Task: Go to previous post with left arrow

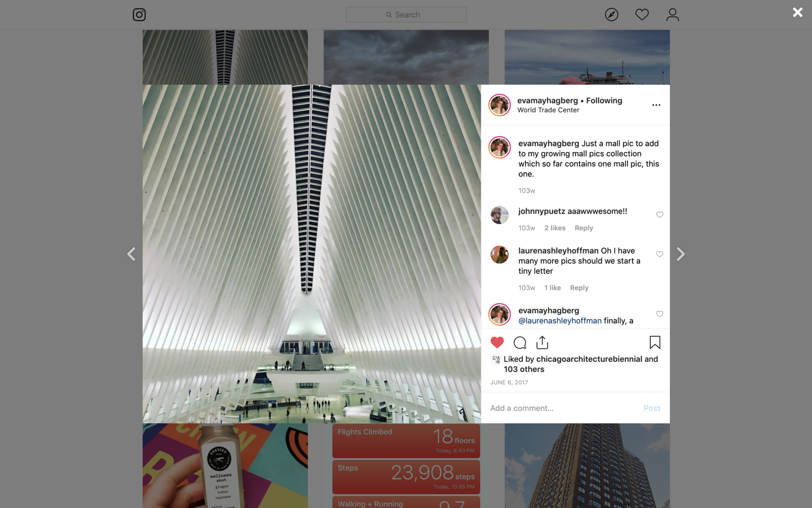Action: pos(131,254)
